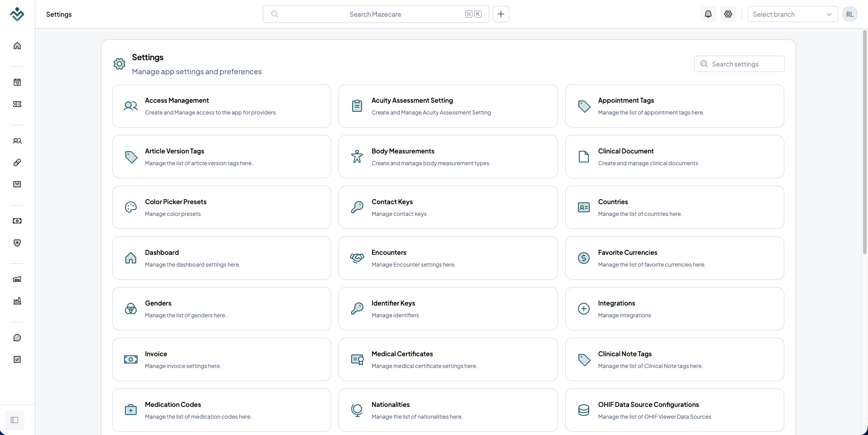Image resolution: width=868 pixels, height=435 pixels.
Task: Open the Access Management settings card
Action: point(222,106)
